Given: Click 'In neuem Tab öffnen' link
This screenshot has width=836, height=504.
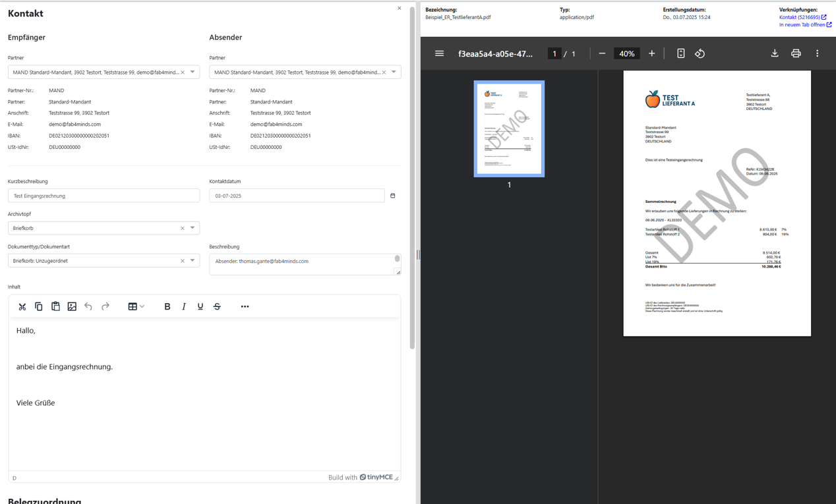Looking at the screenshot, I should click(802, 25).
